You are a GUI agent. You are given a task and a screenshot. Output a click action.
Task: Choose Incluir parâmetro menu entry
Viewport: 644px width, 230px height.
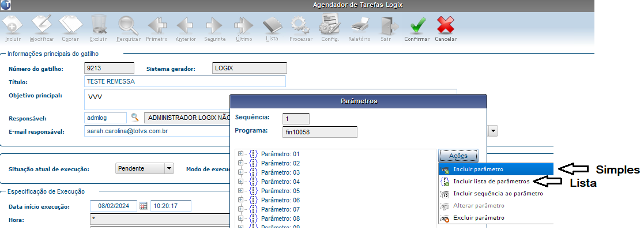click(496, 169)
